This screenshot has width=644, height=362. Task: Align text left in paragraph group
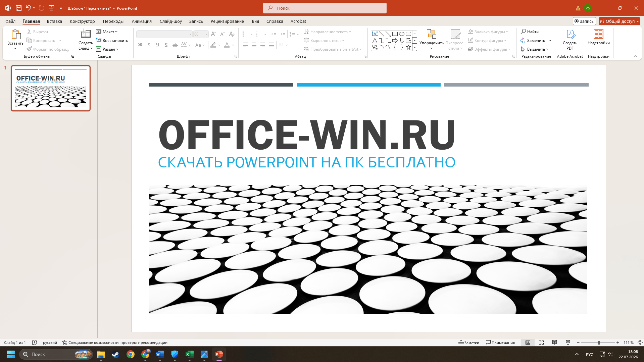click(245, 45)
